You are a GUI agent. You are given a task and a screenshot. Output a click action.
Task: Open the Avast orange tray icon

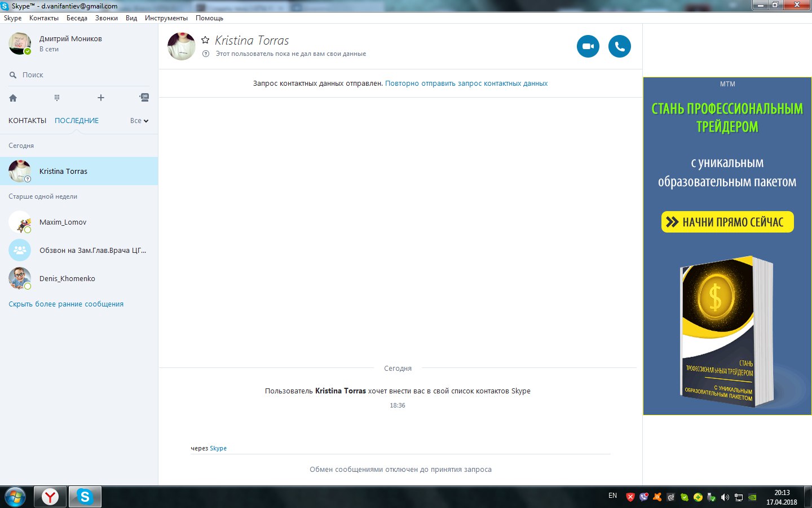click(x=657, y=497)
